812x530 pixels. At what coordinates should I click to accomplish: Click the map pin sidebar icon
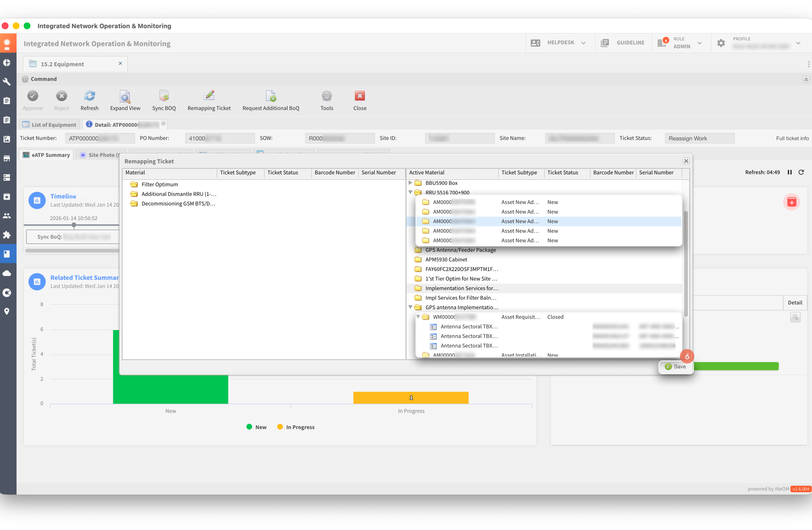(7, 311)
